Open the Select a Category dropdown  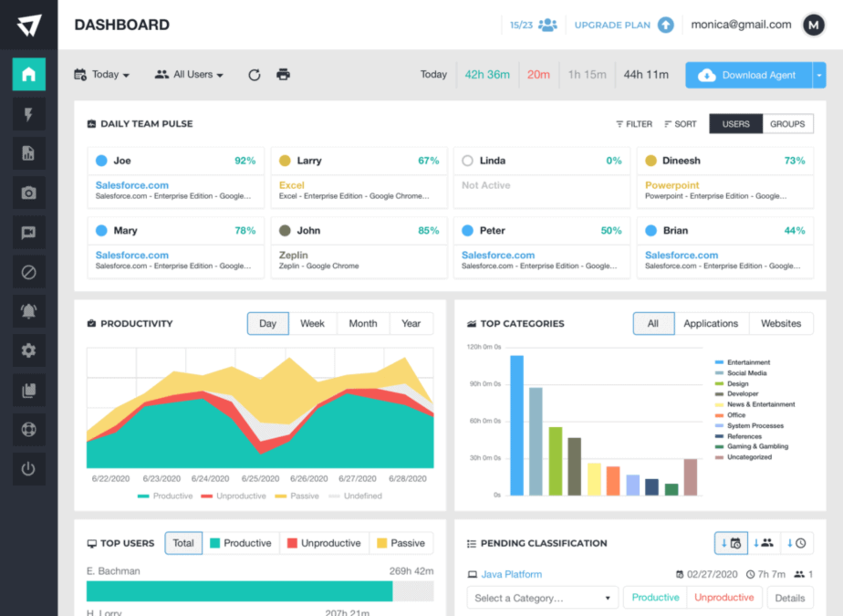tap(542, 598)
